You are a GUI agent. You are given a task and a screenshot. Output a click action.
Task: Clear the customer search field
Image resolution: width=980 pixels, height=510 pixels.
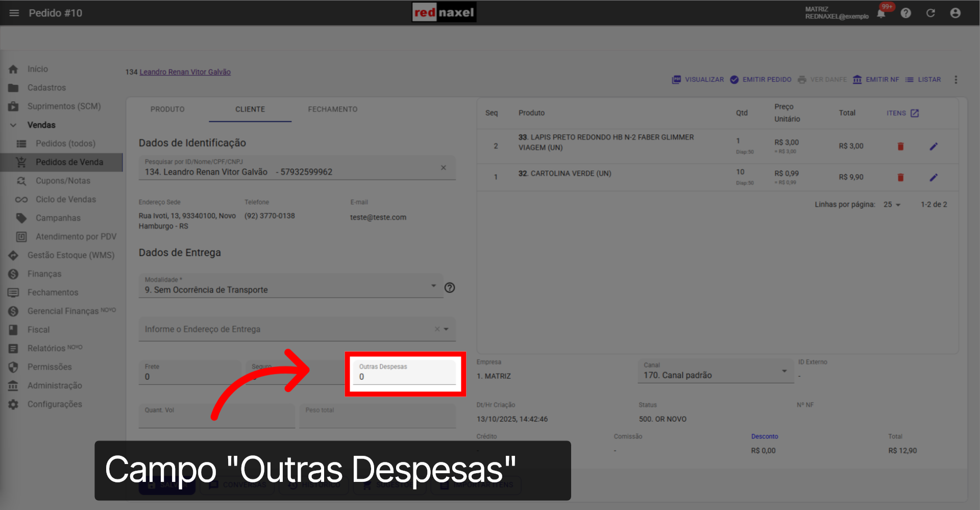point(444,167)
